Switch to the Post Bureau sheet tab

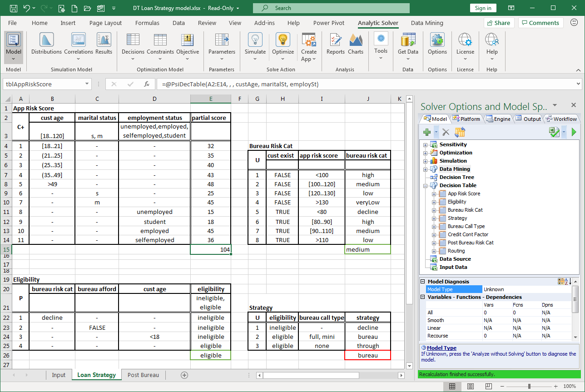click(x=143, y=375)
